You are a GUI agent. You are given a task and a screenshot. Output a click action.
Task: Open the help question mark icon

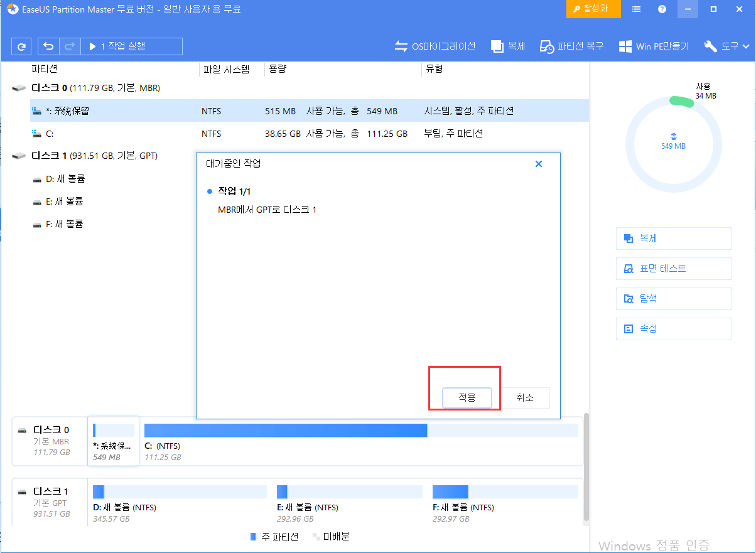662,9
